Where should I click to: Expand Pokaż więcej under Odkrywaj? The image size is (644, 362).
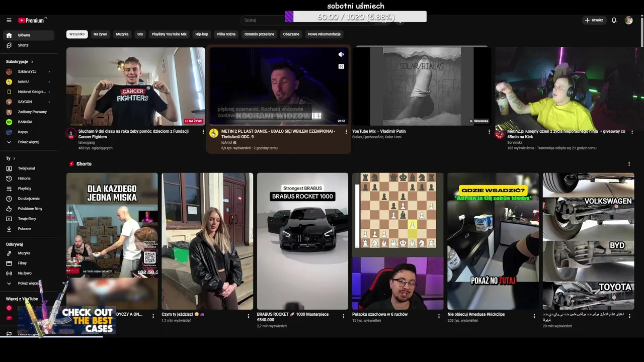click(28, 283)
